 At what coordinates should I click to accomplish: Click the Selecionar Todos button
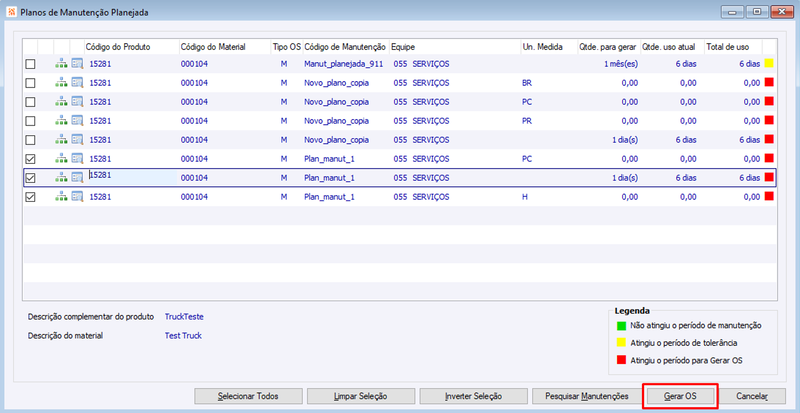[248, 396]
